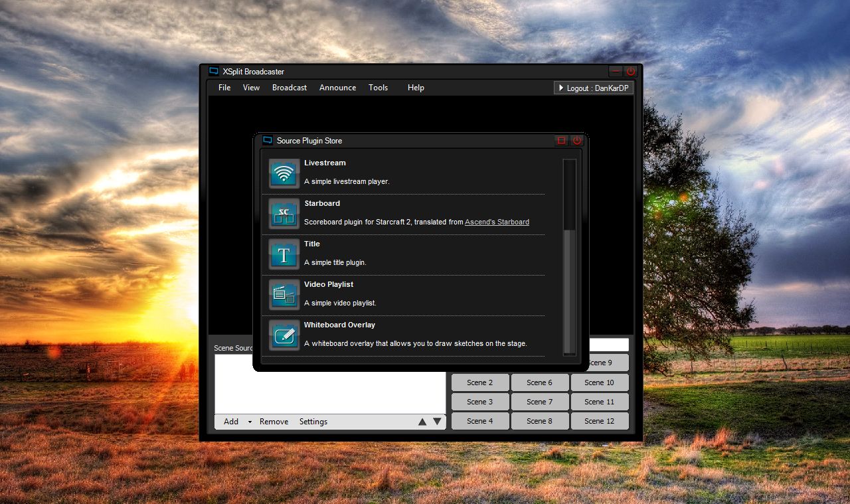Select the Whiteboard Overlay plugin icon
This screenshot has width=850, height=504.
(284, 336)
